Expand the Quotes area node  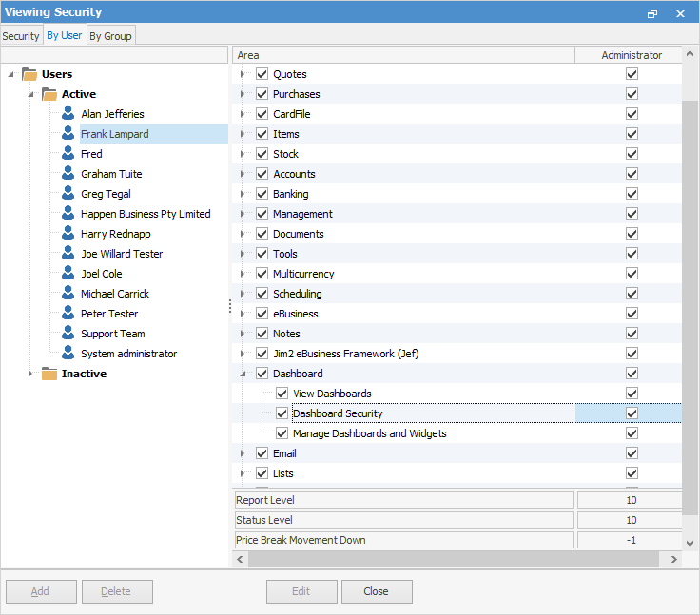pos(242,74)
